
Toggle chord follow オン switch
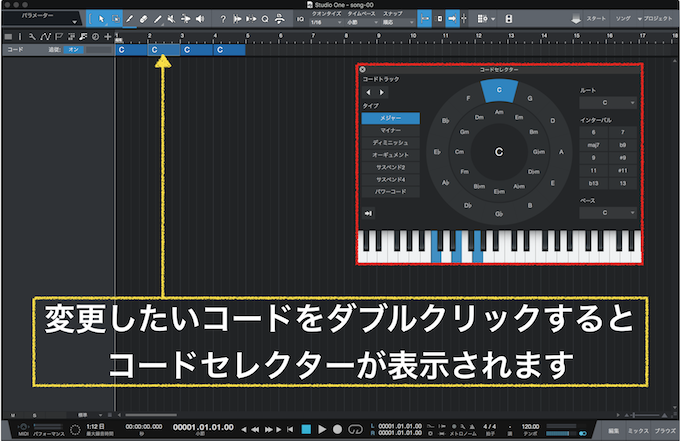coord(73,50)
